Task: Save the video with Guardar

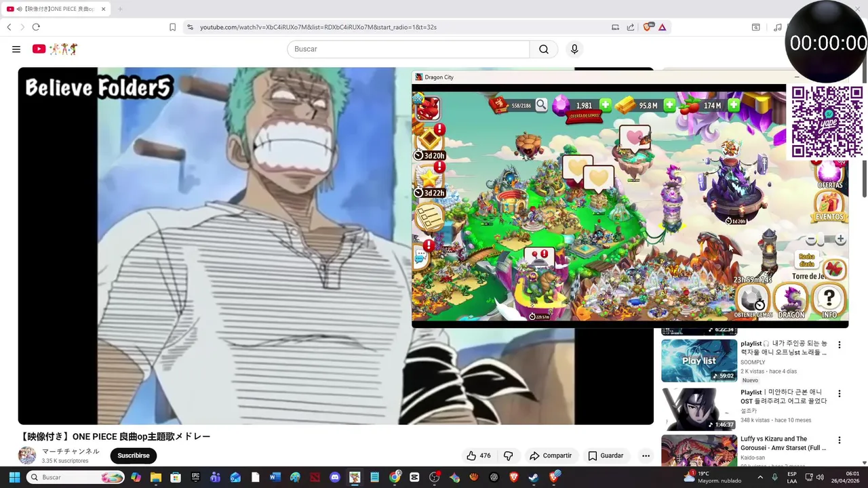Action: pos(606,455)
